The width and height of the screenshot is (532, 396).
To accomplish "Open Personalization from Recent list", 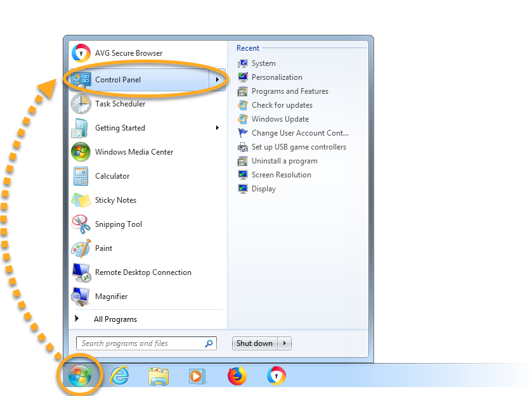I will tap(277, 77).
